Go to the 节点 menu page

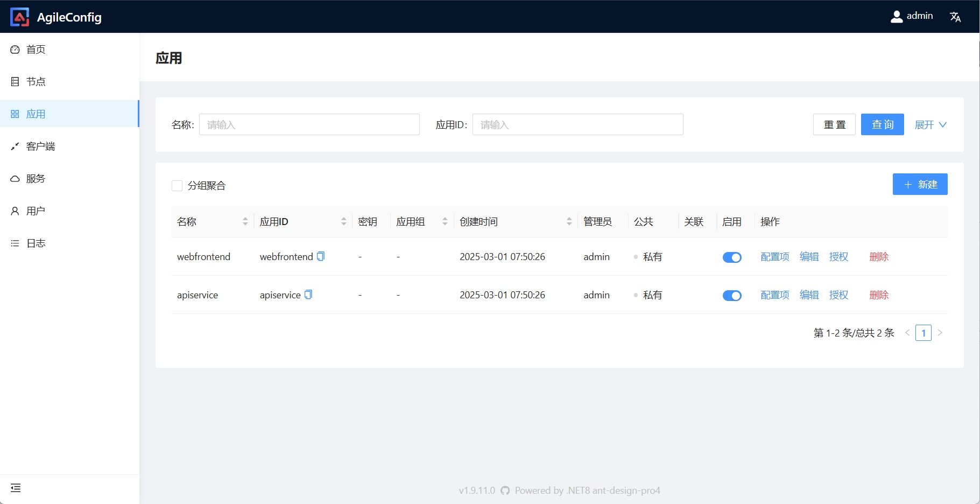point(36,81)
